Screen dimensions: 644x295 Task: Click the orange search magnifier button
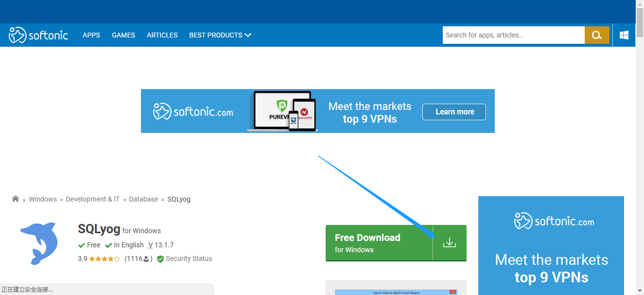tap(597, 35)
